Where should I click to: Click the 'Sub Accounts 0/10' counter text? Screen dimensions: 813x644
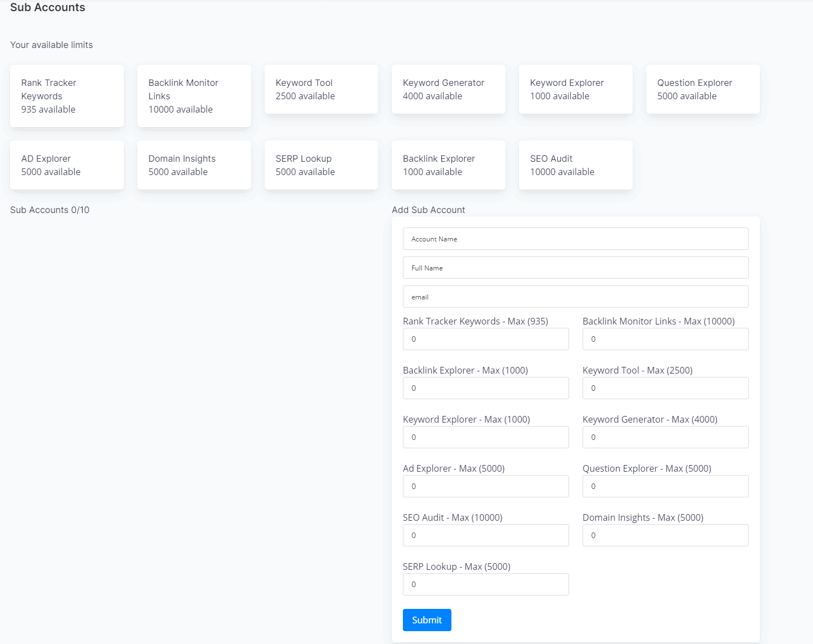point(50,210)
